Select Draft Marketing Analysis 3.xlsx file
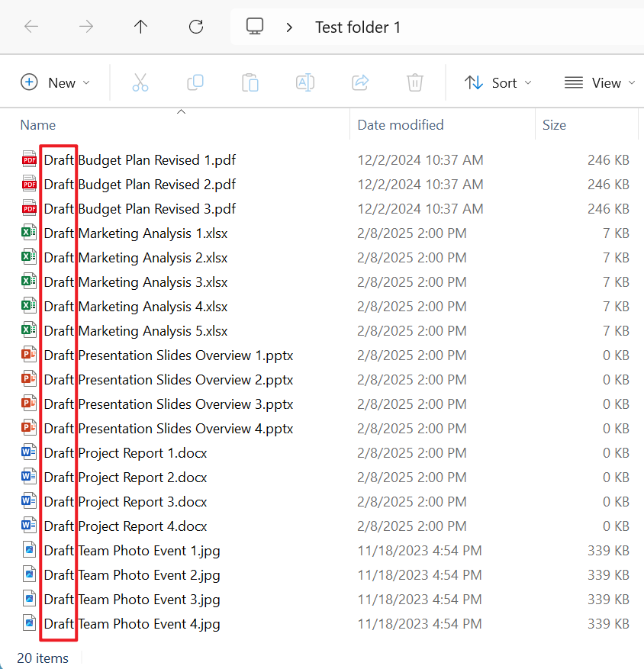 click(135, 282)
